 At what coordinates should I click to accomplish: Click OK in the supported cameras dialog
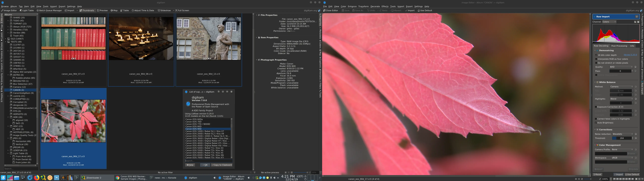click(205, 165)
